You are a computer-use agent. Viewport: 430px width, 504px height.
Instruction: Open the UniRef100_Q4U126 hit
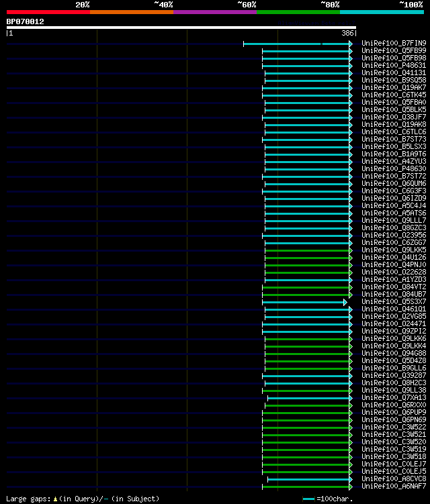click(x=394, y=258)
